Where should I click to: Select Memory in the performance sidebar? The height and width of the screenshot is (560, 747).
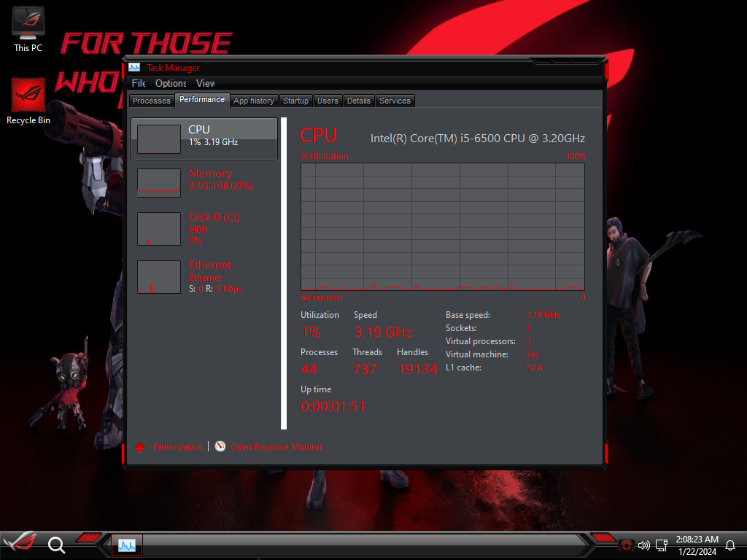click(204, 182)
